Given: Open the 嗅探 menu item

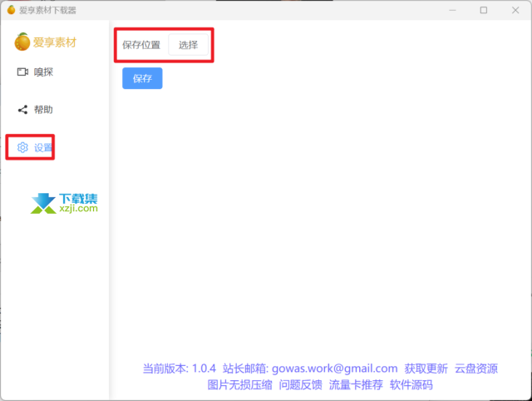Looking at the screenshot, I should coord(35,72).
